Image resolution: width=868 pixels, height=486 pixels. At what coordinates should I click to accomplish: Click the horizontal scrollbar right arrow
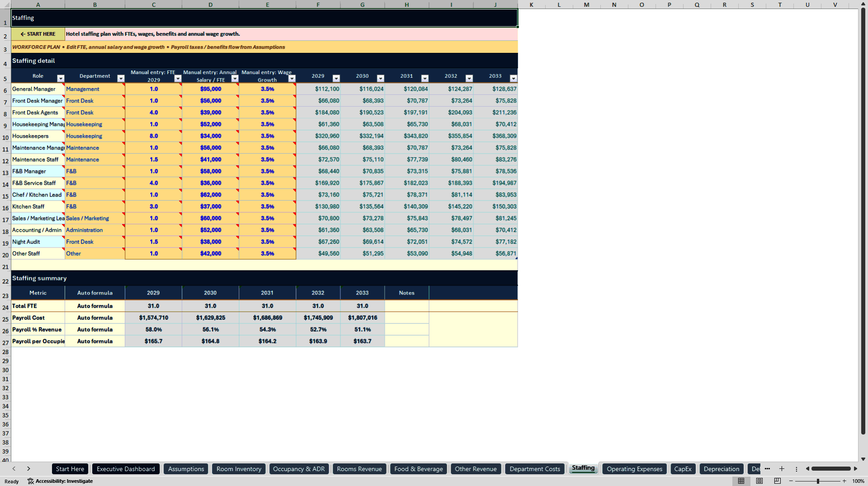[x=855, y=469]
